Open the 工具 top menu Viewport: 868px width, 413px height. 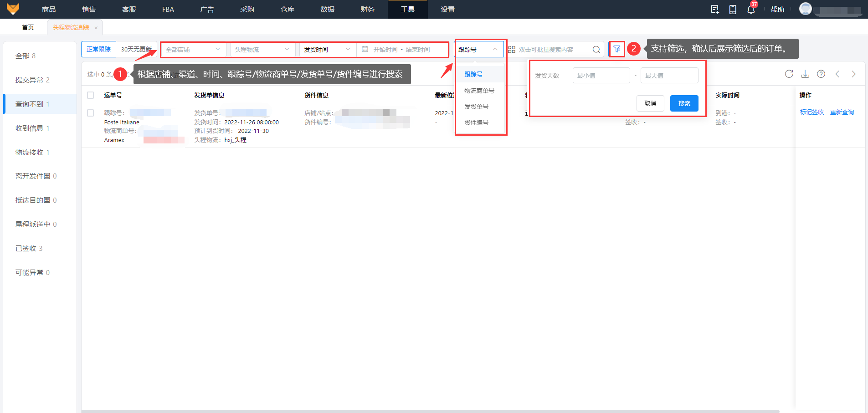[408, 9]
